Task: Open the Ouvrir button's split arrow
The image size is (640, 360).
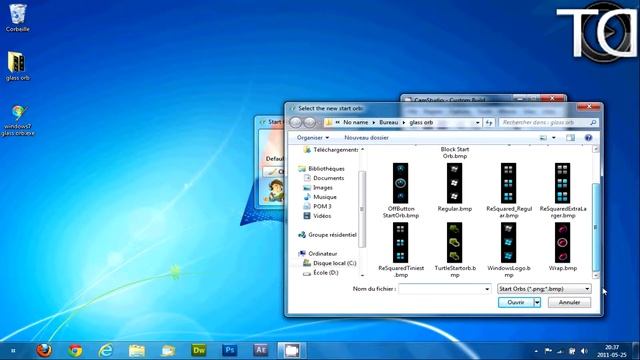Action: 537,302
